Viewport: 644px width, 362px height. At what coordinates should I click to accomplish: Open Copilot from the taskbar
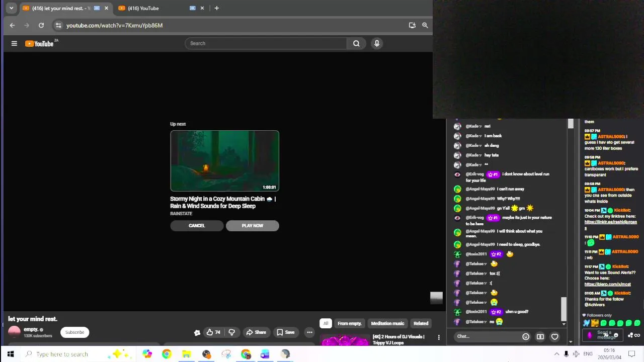[147, 354]
